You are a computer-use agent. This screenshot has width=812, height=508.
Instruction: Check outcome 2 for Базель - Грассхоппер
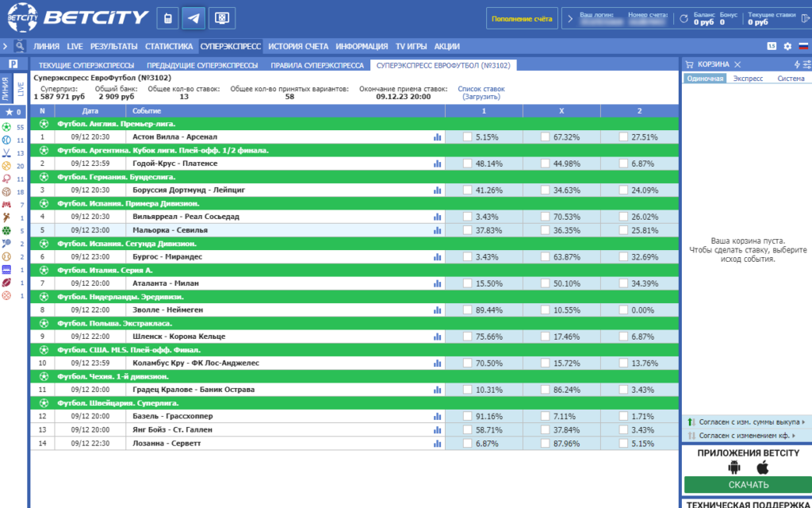pyautogui.click(x=623, y=416)
